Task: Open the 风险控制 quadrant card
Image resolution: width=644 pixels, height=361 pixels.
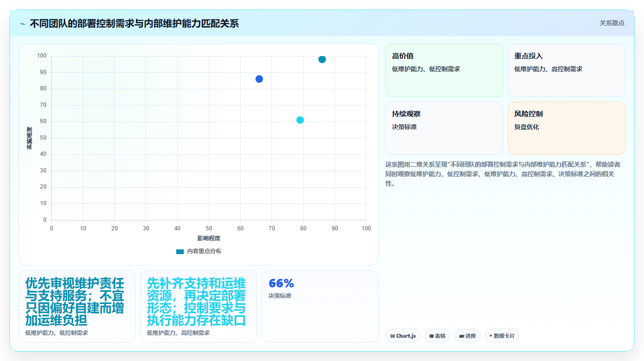Action: (566, 128)
